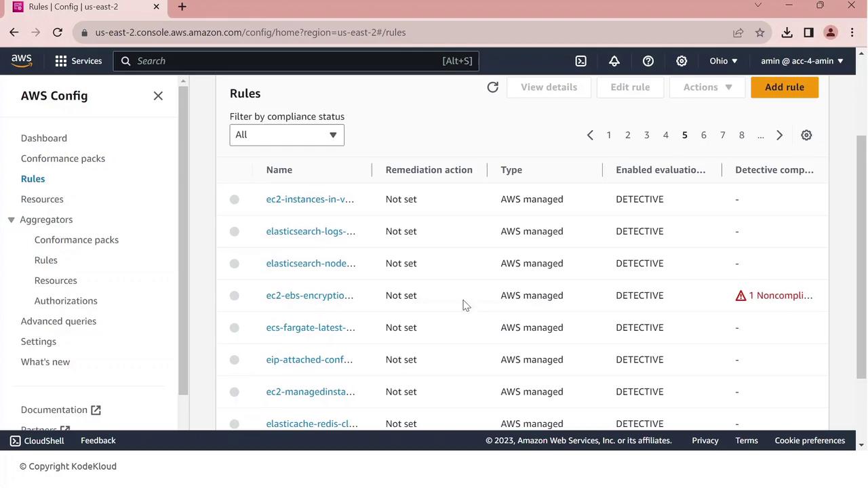The height and width of the screenshot is (488, 868).
Task: Bookmark this page with the star icon
Action: point(760,33)
